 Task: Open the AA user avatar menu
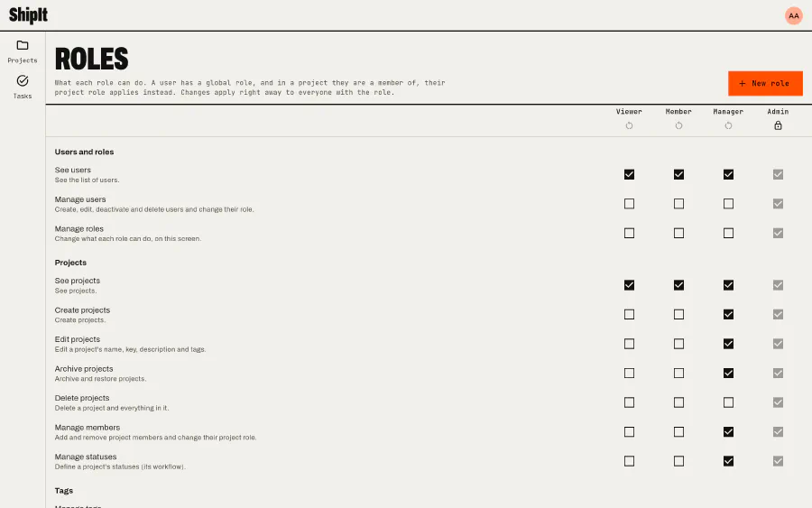coord(793,15)
